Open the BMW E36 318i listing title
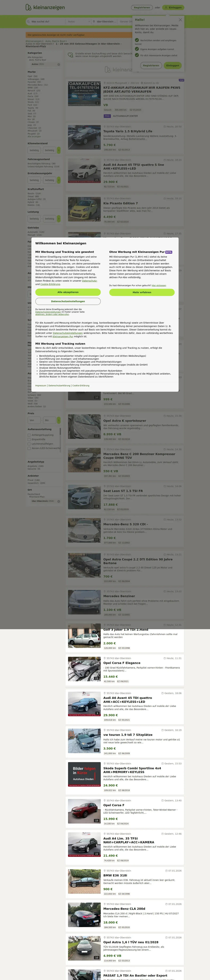Image resolution: width=210 pixels, height=980 pixels. pyautogui.click(x=115, y=875)
